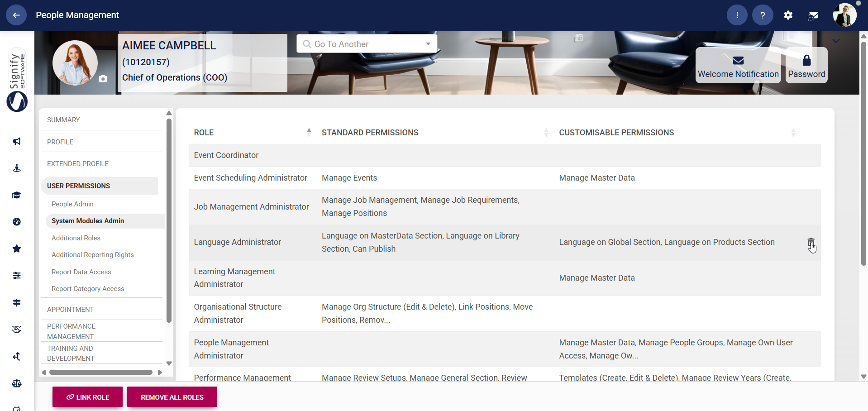Open the settings gear in the top bar
The height and width of the screenshot is (411, 868).
788,15
